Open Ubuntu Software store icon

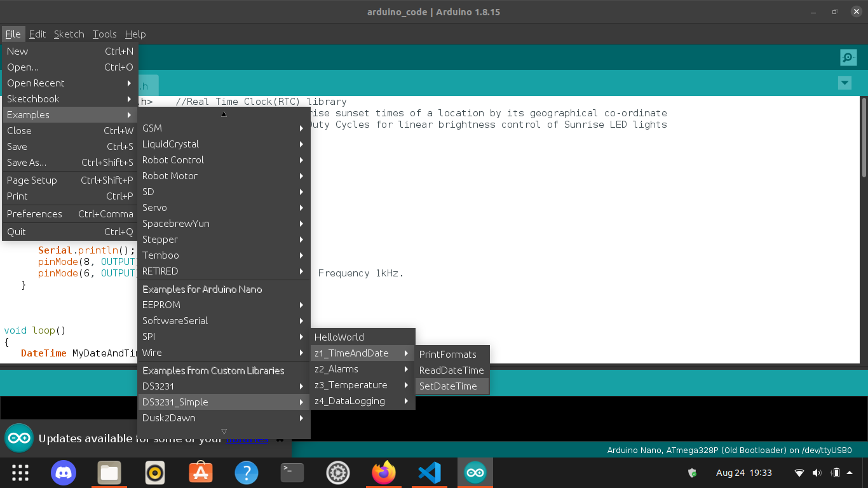click(201, 473)
